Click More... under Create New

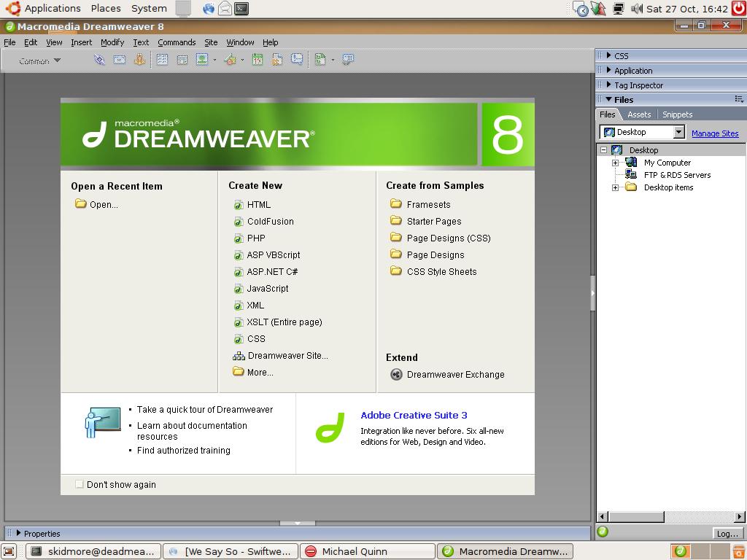tap(253, 373)
